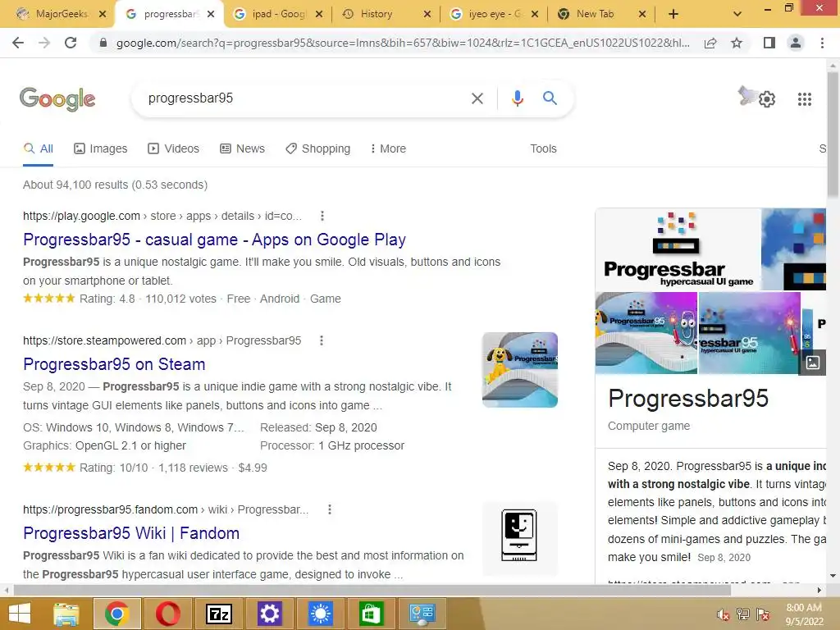
Task: Open more images in knowledge panel
Action: coord(813,362)
